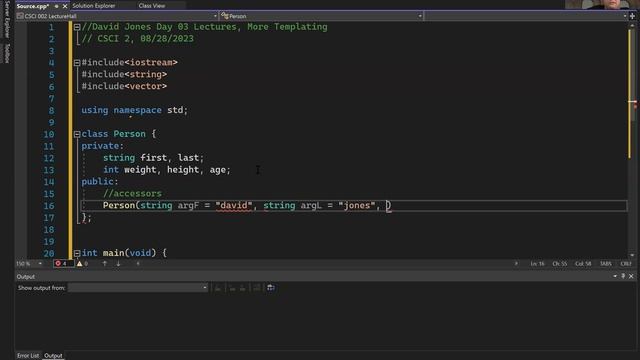Go to next issue with down arrow
This screenshot has height=360, width=640.
click(118, 264)
